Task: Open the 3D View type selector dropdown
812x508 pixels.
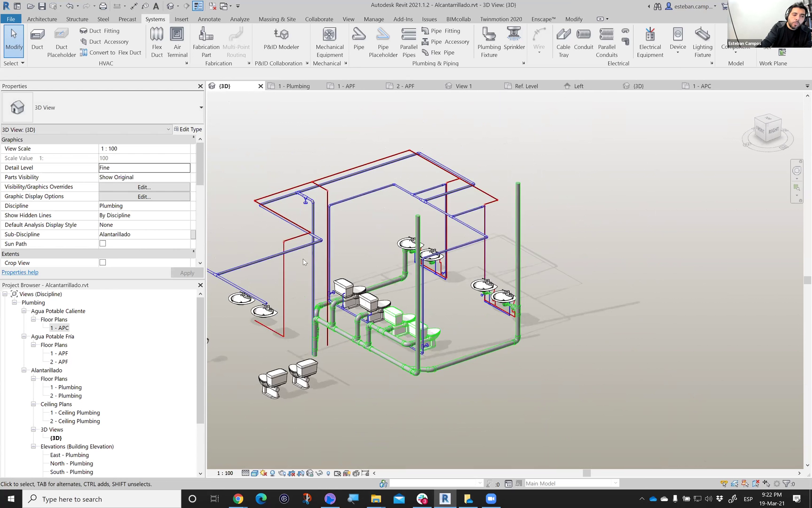Action: click(x=201, y=108)
